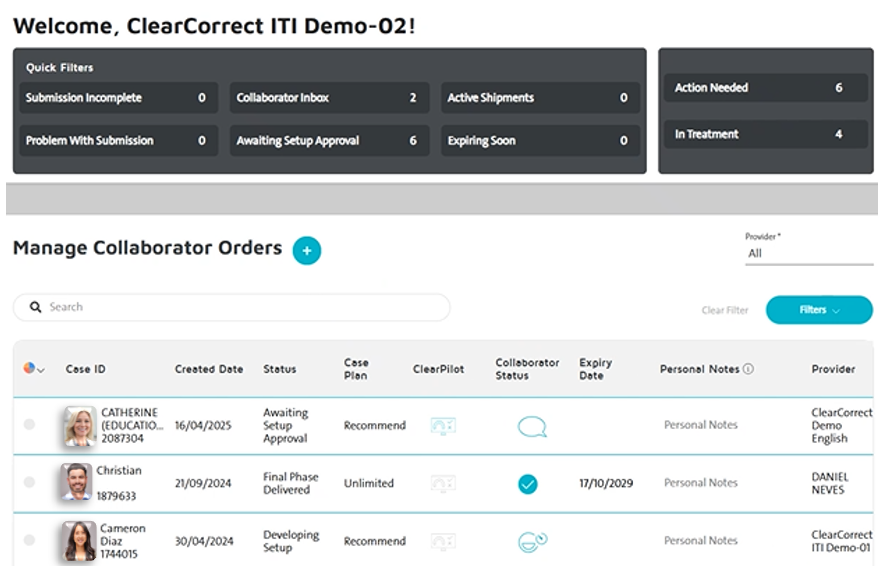Click the color pie status icon in header

29,368
